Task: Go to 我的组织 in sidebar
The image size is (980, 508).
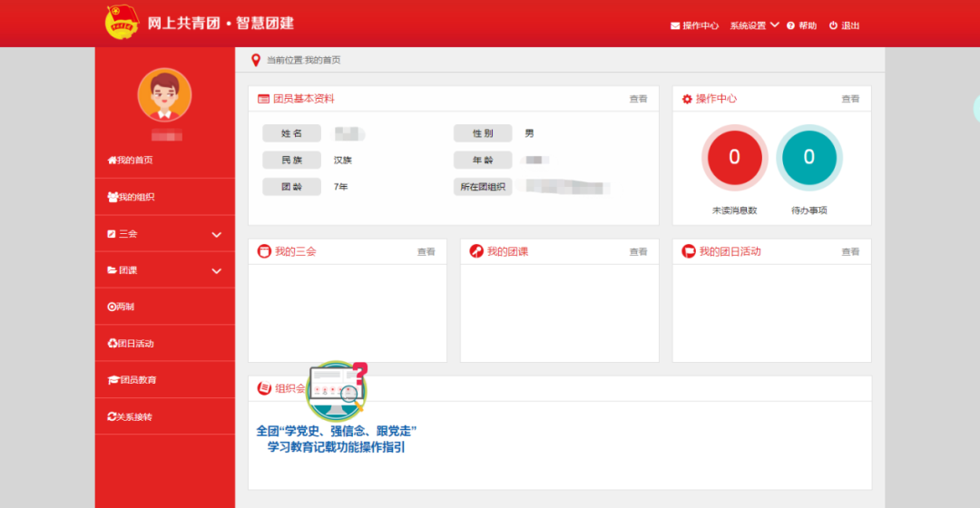Action: click(x=131, y=197)
